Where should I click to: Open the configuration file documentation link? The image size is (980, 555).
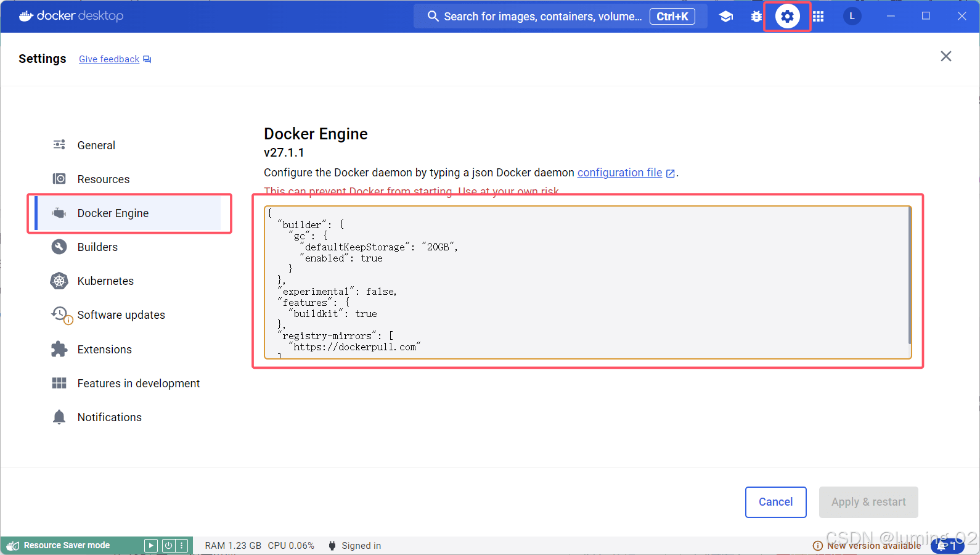[x=619, y=173]
